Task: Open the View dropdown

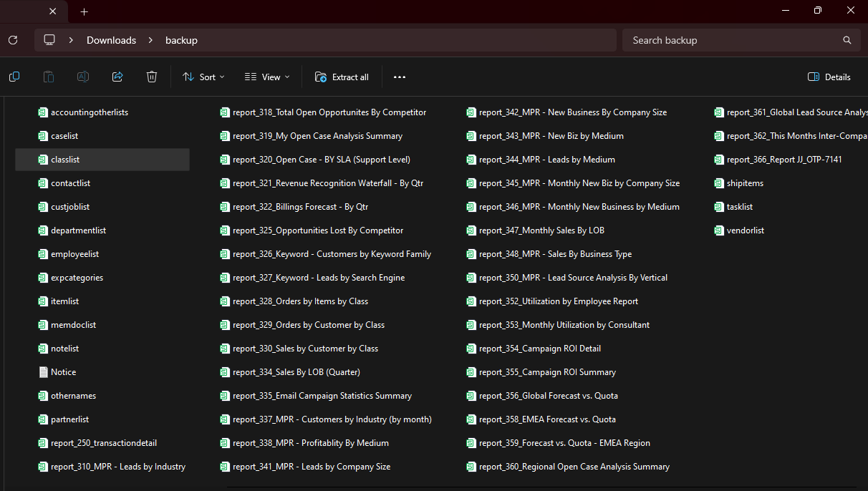Action: click(267, 77)
